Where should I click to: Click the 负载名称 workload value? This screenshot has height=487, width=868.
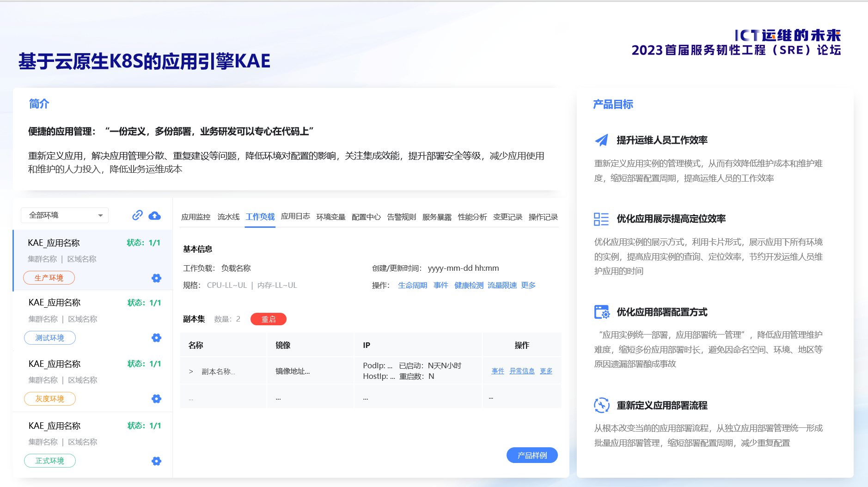point(236,268)
